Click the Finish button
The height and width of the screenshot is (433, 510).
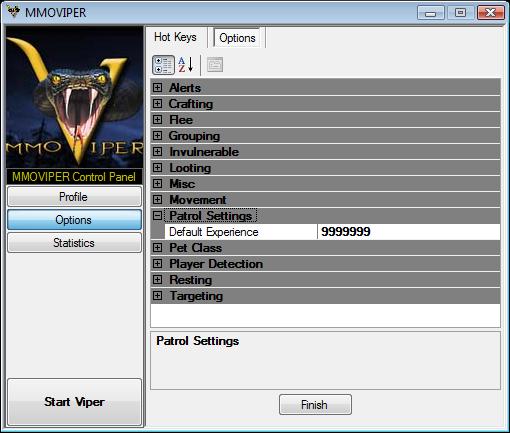coord(315,405)
